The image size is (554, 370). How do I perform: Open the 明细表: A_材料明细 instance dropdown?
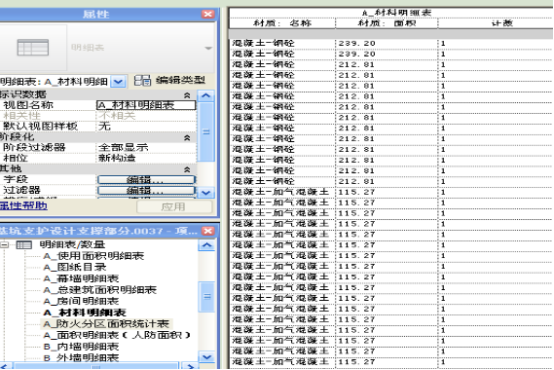[x=118, y=82]
